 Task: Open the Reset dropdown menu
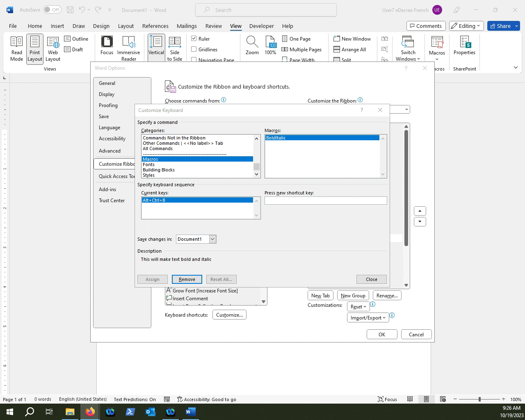coord(358,306)
